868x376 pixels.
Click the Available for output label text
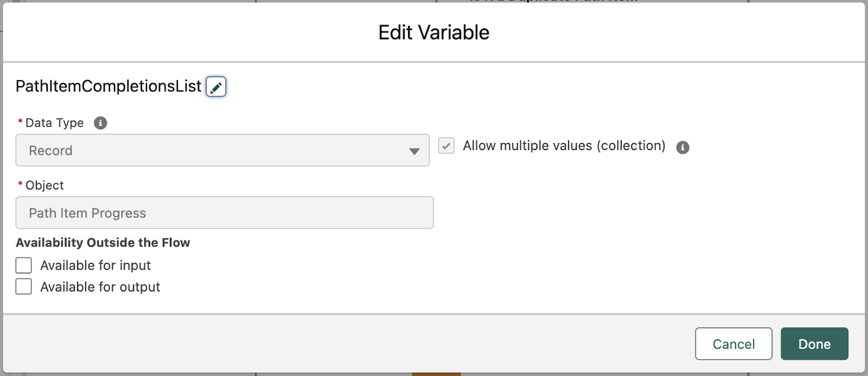coord(100,287)
